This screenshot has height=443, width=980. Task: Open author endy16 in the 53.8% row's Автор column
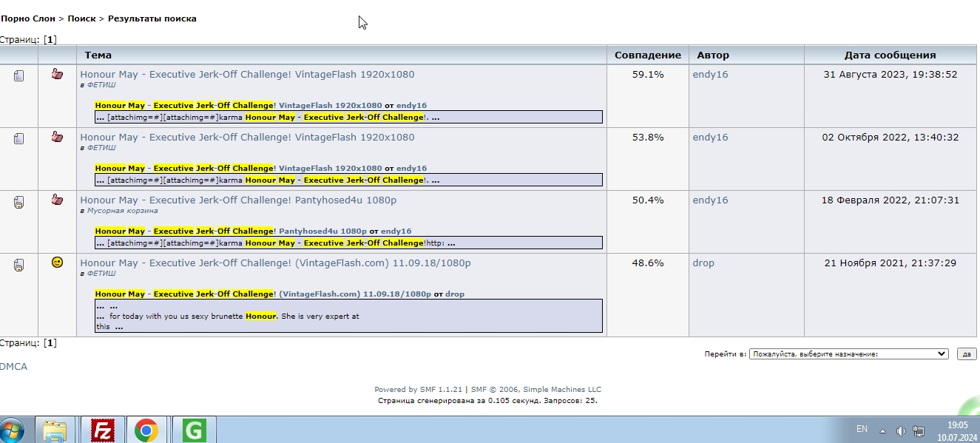click(710, 138)
